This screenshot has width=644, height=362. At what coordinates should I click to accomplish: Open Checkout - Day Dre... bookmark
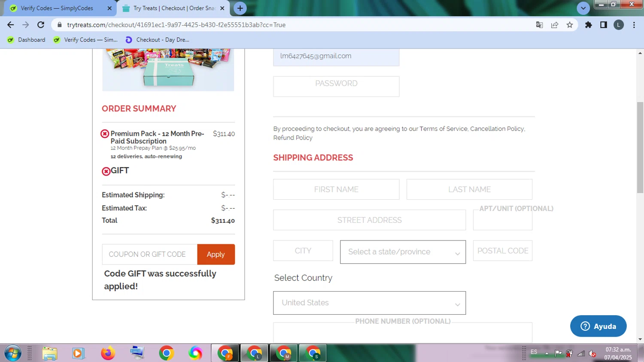[x=157, y=40]
